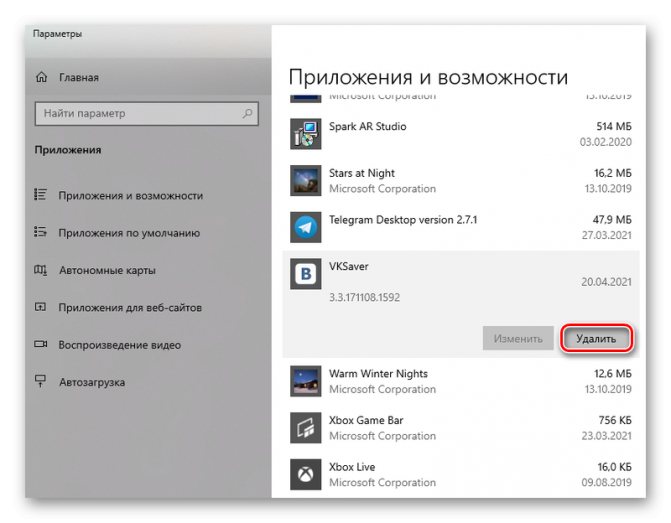Screen dimensions: 671x523
Task: Click Microsoft Corporation under Xbox Game Bar
Action: point(382,436)
